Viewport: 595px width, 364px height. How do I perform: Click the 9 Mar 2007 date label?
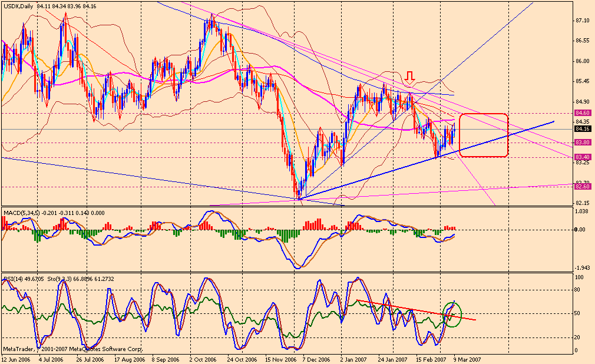coord(467,359)
